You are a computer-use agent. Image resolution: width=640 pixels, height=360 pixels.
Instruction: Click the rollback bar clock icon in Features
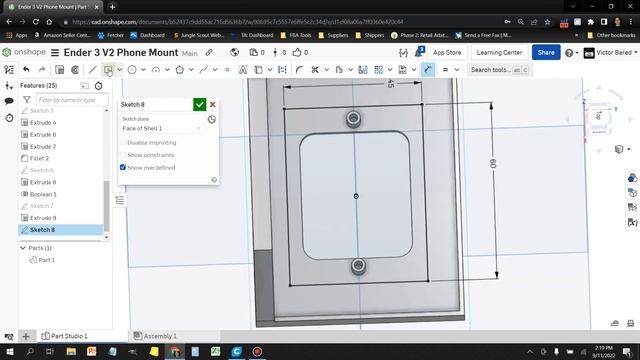[x=98, y=86]
